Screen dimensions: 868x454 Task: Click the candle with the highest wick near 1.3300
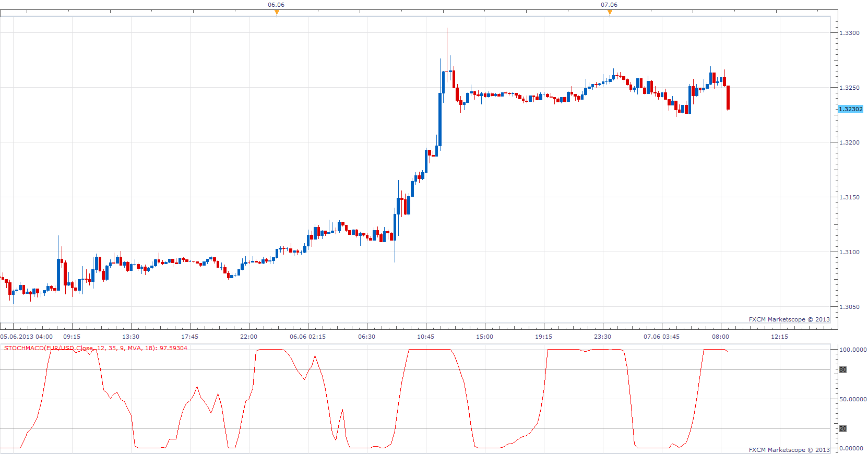447,54
